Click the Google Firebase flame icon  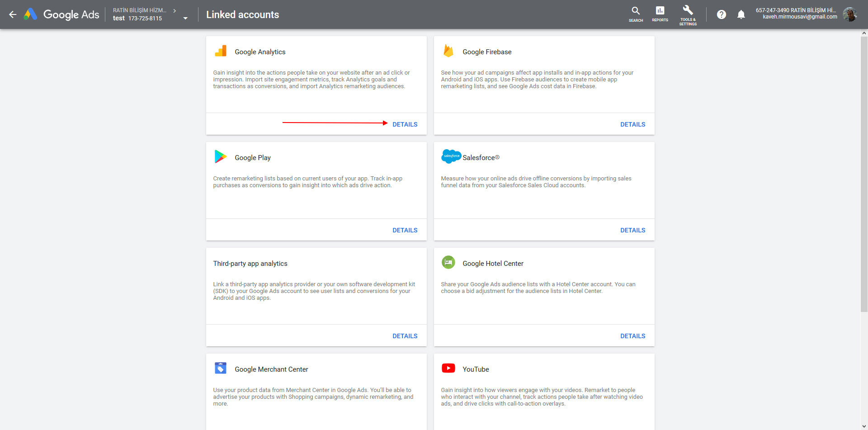pyautogui.click(x=448, y=51)
